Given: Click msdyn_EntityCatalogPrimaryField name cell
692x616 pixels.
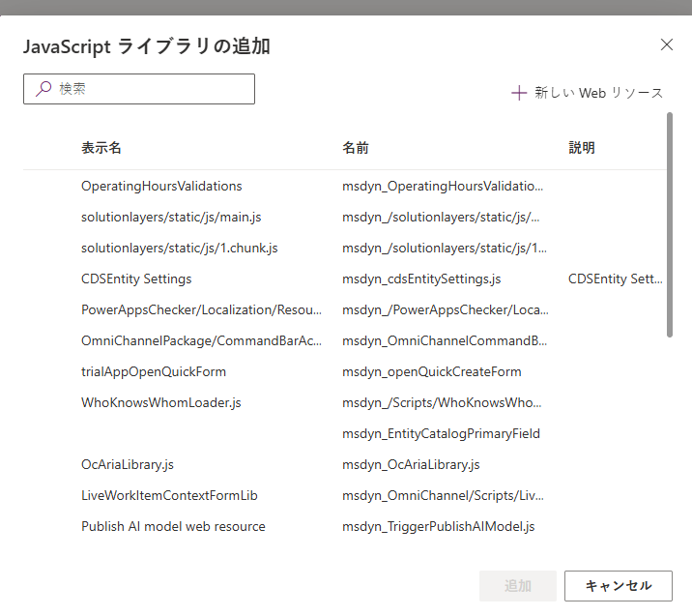Looking at the screenshot, I should (x=441, y=433).
